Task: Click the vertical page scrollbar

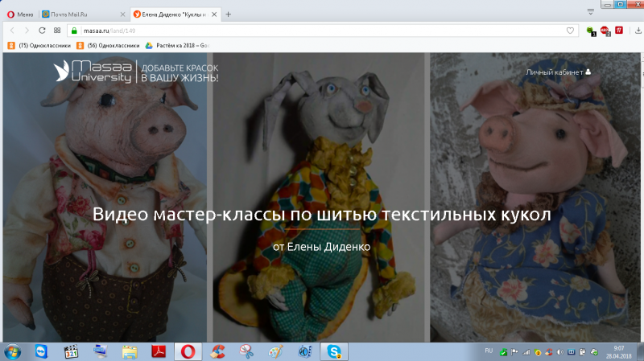Action: pyautogui.click(x=639, y=161)
